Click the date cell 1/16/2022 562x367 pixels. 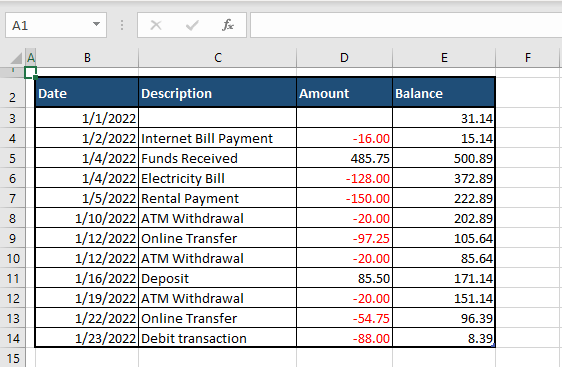(x=87, y=278)
